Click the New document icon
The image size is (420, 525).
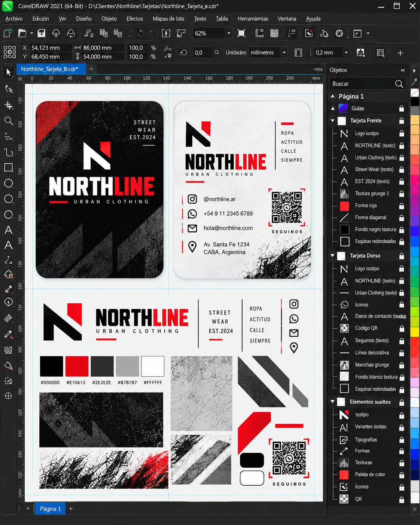pyautogui.click(x=7, y=33)
